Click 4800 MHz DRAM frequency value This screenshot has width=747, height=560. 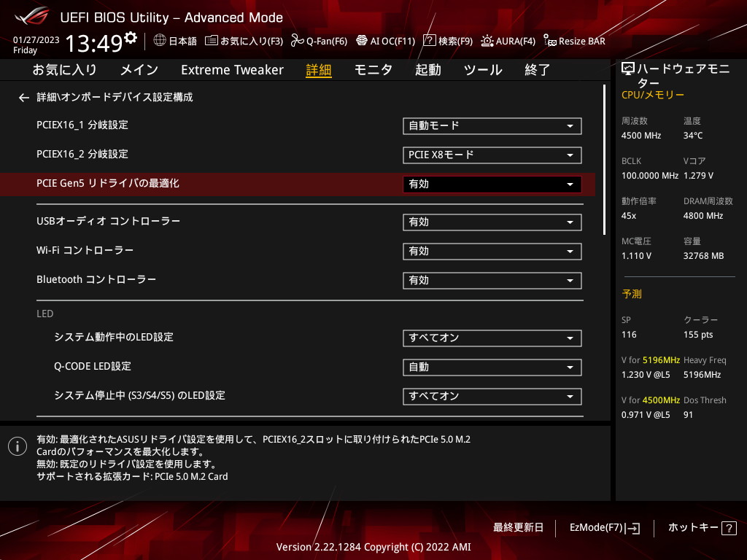[703, 216]
